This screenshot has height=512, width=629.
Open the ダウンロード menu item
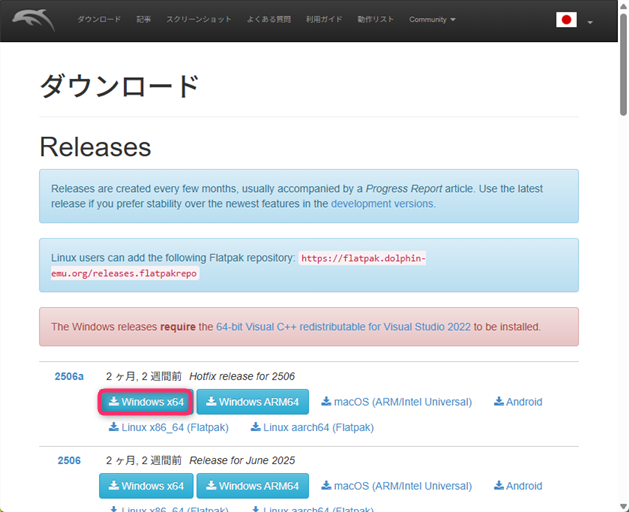click(99, 20)
